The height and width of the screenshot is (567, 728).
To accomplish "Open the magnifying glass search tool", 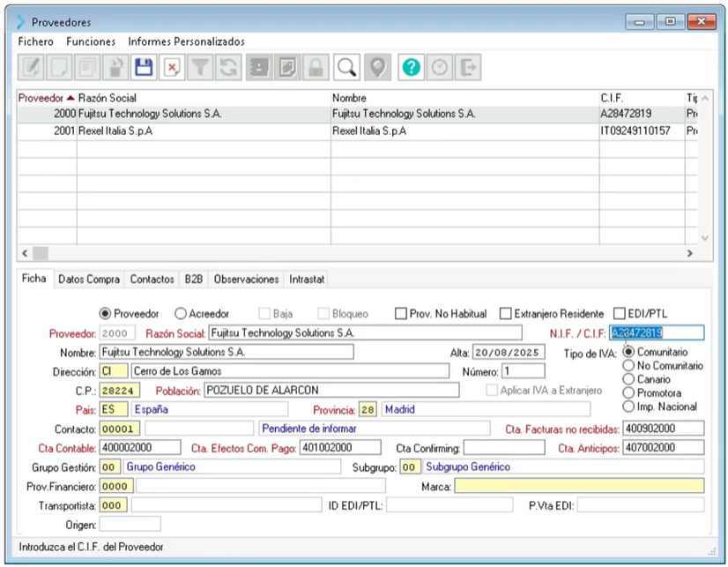I will [347, 68].
